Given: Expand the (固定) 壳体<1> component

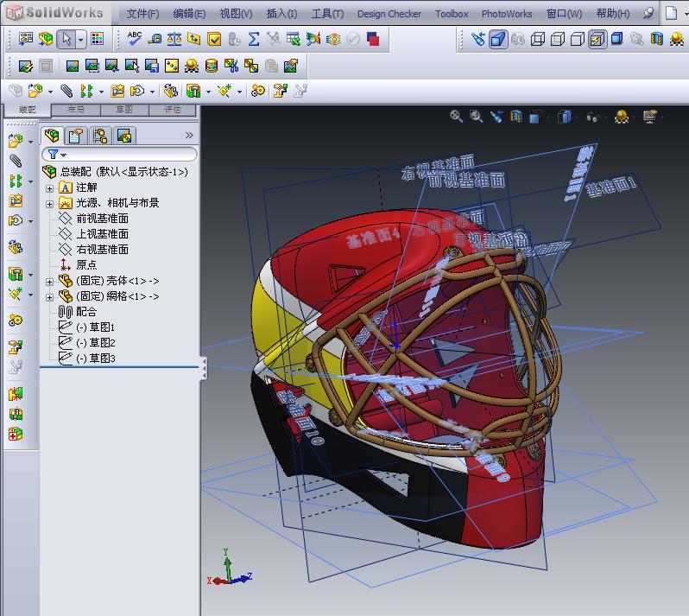Looking at the screenshot, I should pyautogui.click(x=50, y=282).
